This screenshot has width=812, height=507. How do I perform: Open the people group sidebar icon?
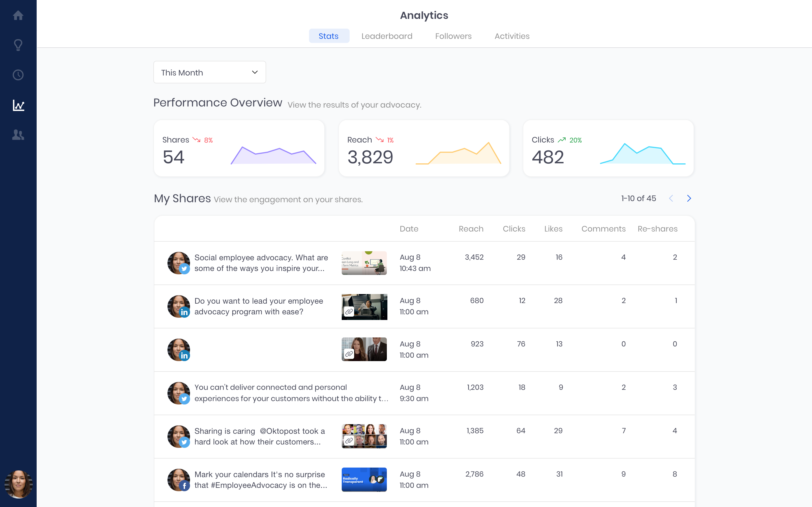tap(18, 135)
